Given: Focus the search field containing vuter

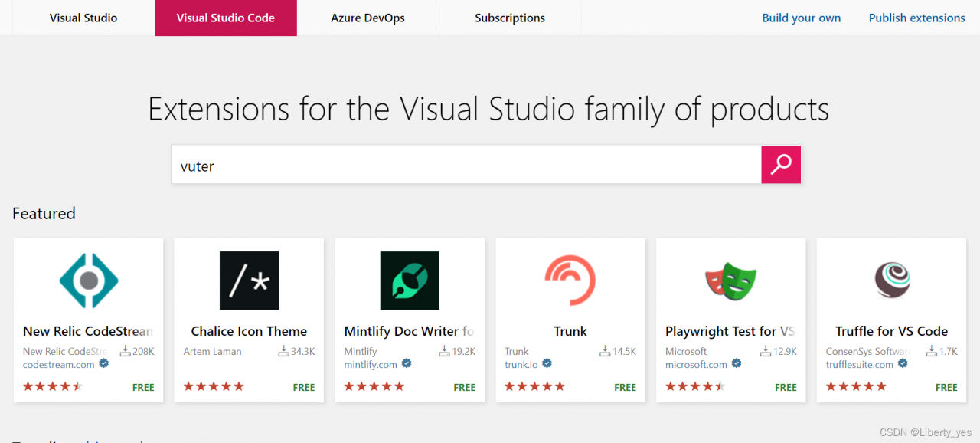Looking at the screenshot, I should click(x=465, y=165).
